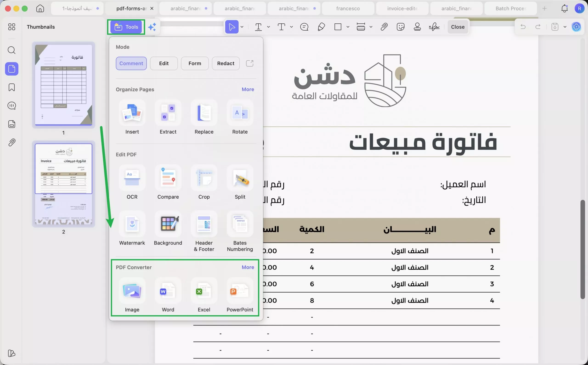This screenshot has height=365, width=588.
Task: Click the document vertical scrollbar
Action: (x=582, y=249)
